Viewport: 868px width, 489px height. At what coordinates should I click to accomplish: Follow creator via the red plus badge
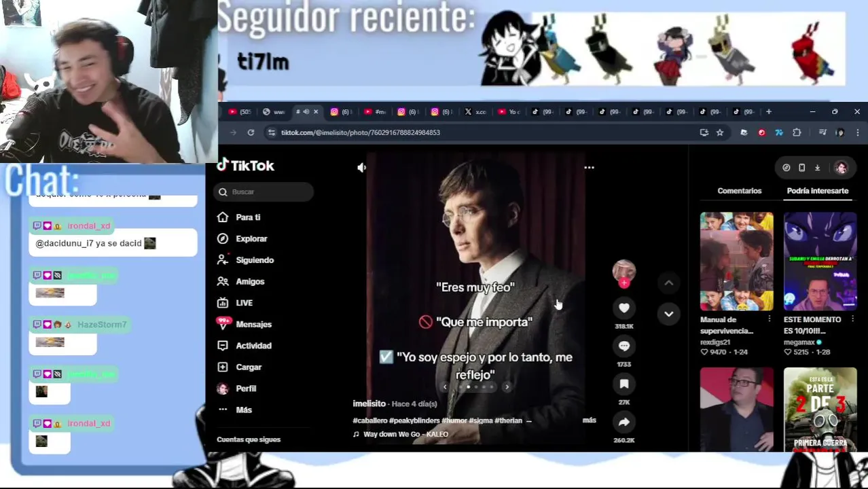pos(623,283)
